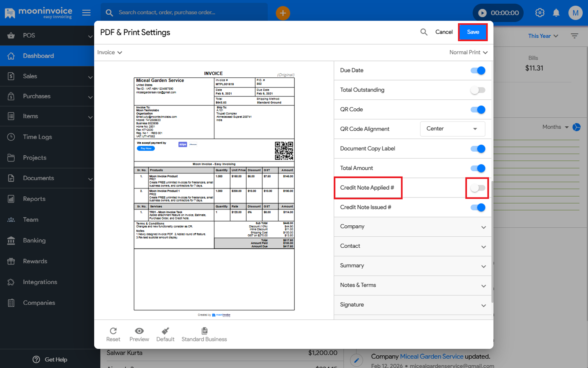This screenshot has width=588, height=368.
Task: Enable the Credit Note Applied # toggle
Action: tap(477, 188)
